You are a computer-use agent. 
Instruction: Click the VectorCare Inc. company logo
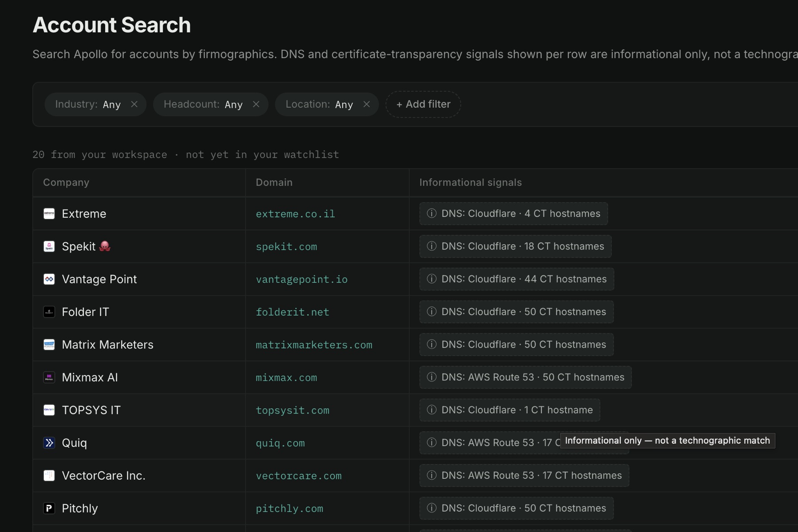coord(49,476)
